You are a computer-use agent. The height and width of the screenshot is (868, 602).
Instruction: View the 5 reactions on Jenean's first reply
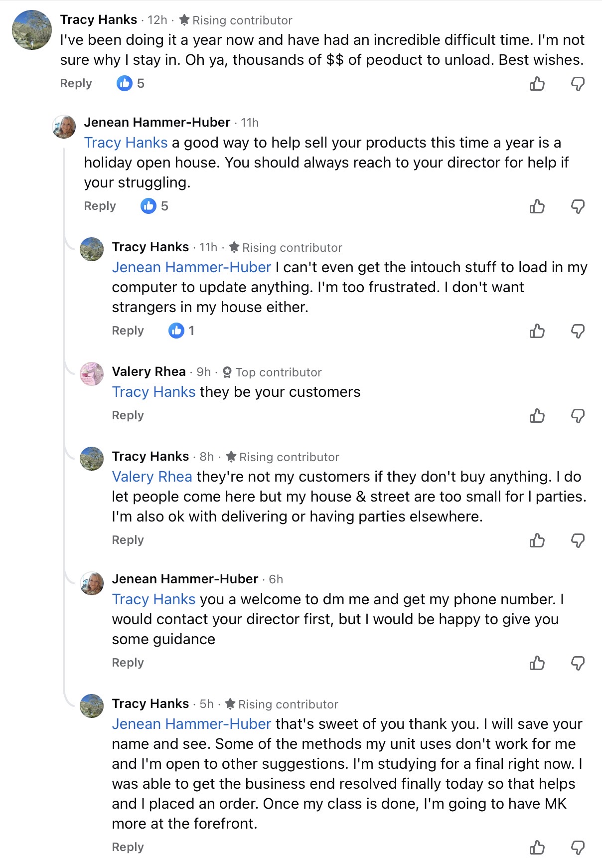click(154, 206)
